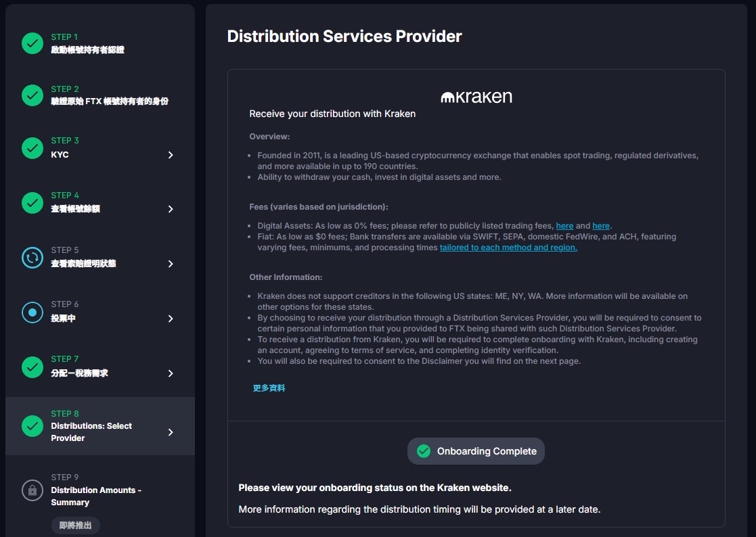Click the green checkmark icon for Step 7

(x=32, y=367)
